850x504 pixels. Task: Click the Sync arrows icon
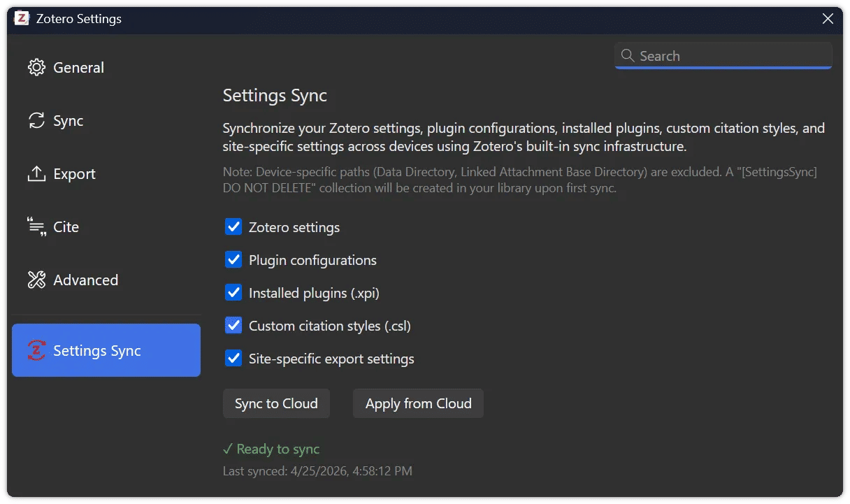click(36, 120)
